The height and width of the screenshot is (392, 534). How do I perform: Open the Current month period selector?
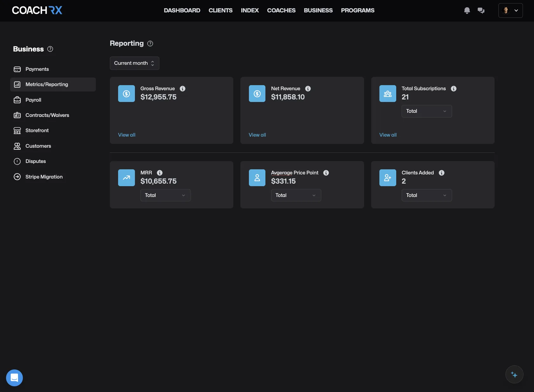pos(134,63)
